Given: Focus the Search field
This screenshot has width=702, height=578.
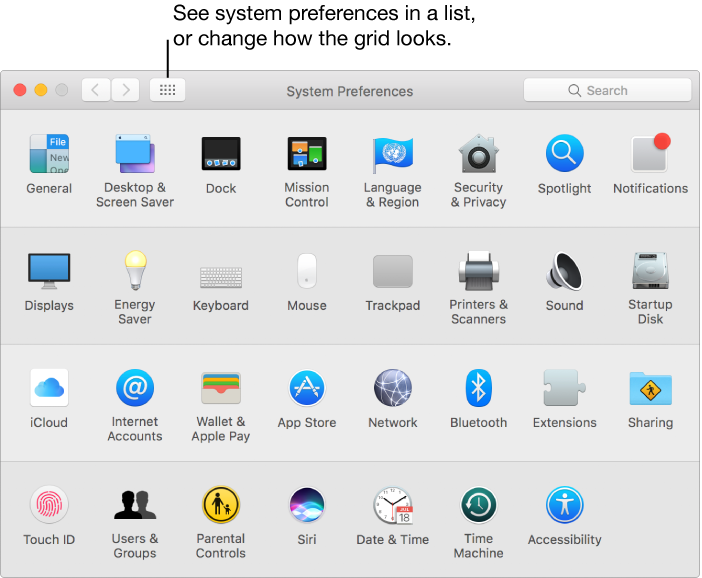Looking at the screenshot, I should tap(607, 90).
